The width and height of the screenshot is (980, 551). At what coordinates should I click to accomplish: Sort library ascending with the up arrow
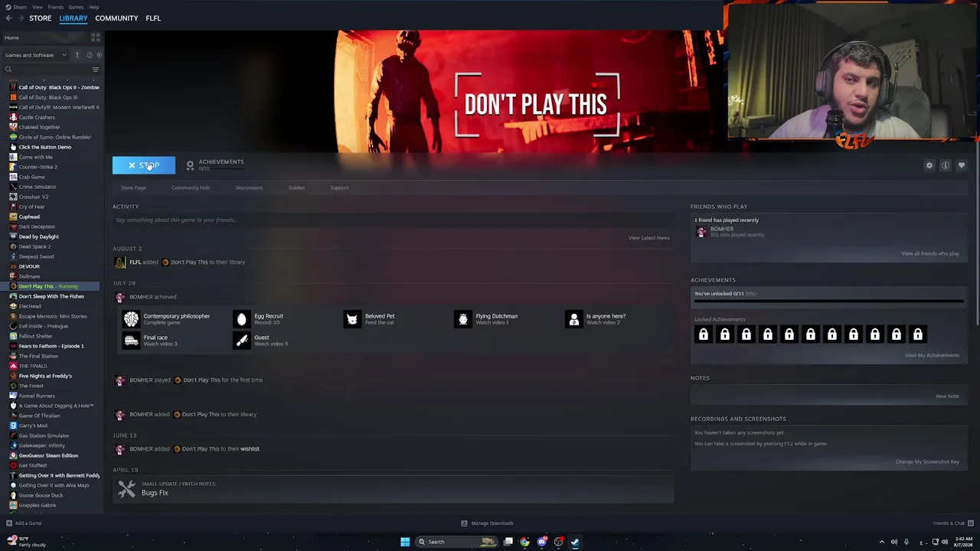(x=77, y=55)
